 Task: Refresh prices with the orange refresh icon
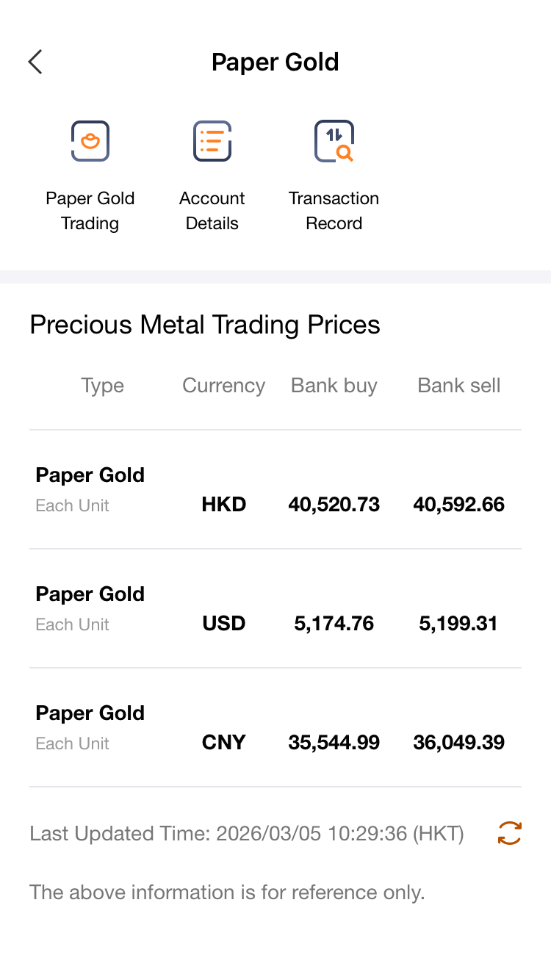pyautogui.click(x=509, y=833)
